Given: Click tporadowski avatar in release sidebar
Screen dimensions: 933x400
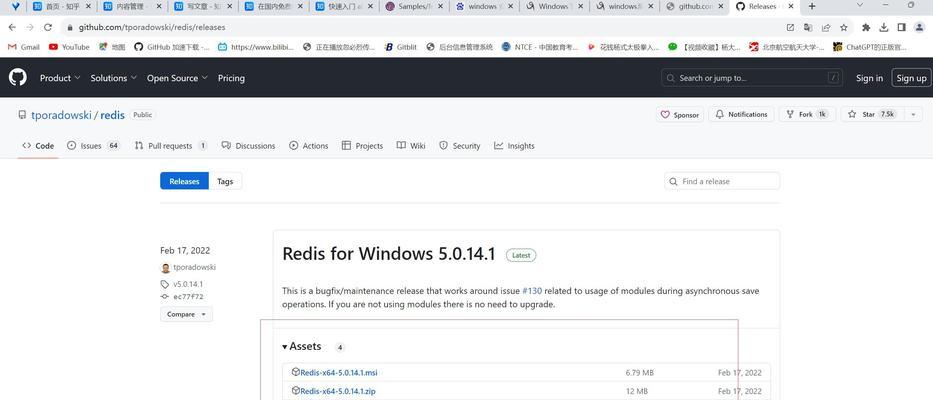Looking at the screenshot, I should pos(165,268).
